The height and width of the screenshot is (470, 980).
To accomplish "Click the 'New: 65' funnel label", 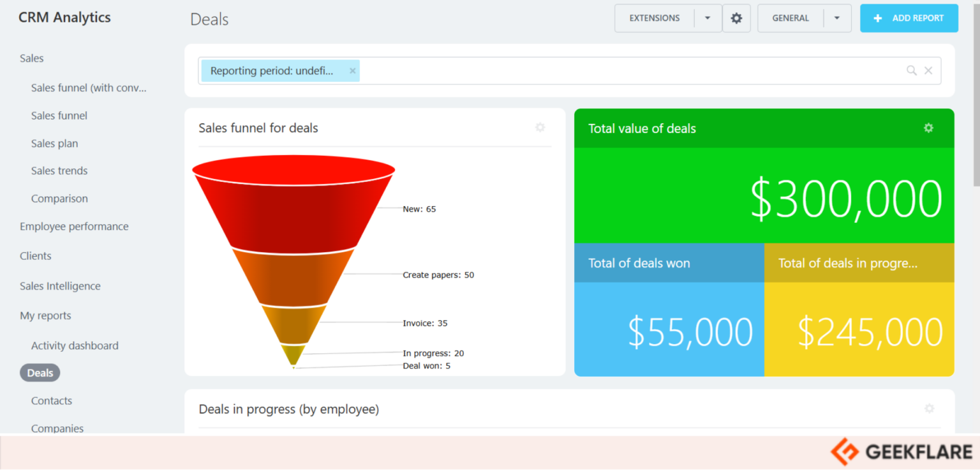I will point(419,209).
